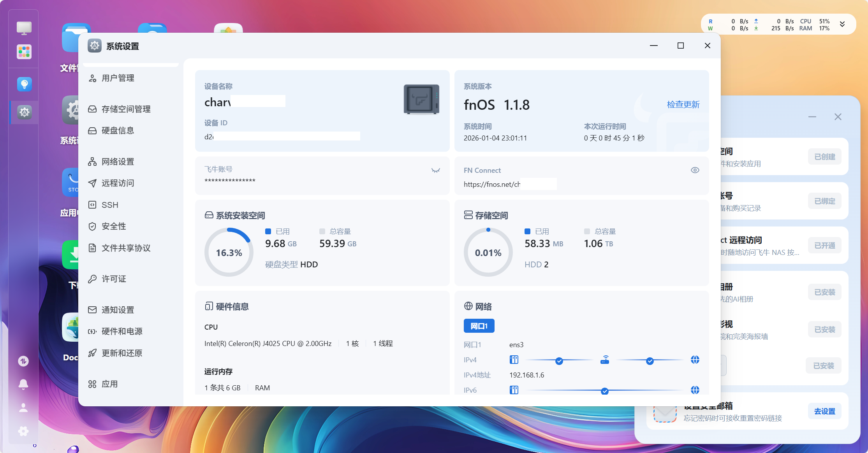Expand the resource monitor chevron widget
The width and height of the screenshot is (868, 453).
coord(842,24)
